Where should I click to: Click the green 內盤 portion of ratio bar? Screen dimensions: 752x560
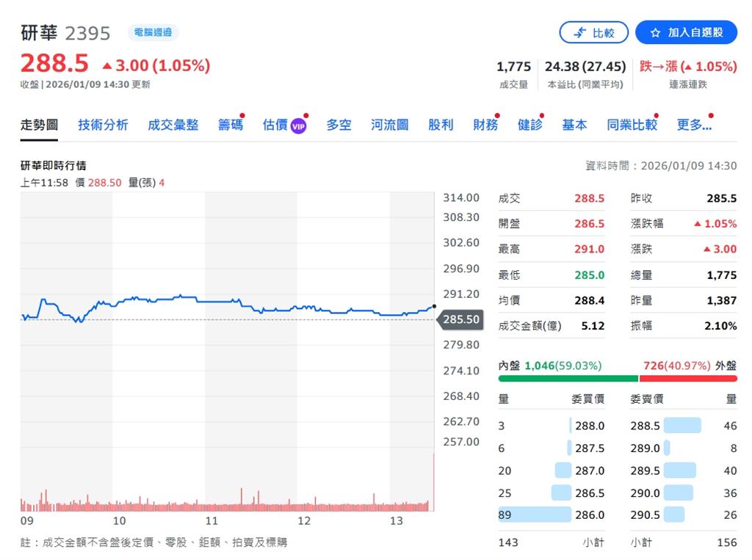click(x=569, y=378)
